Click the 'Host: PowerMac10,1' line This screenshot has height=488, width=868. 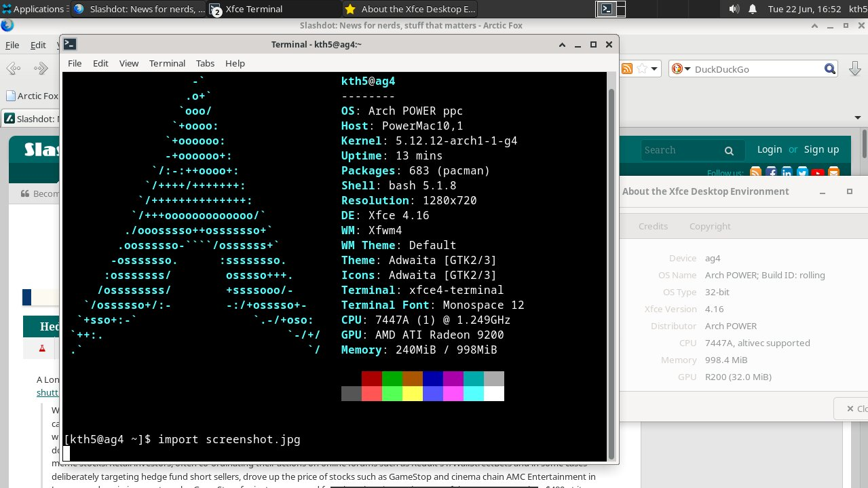(x=402, y=126)
